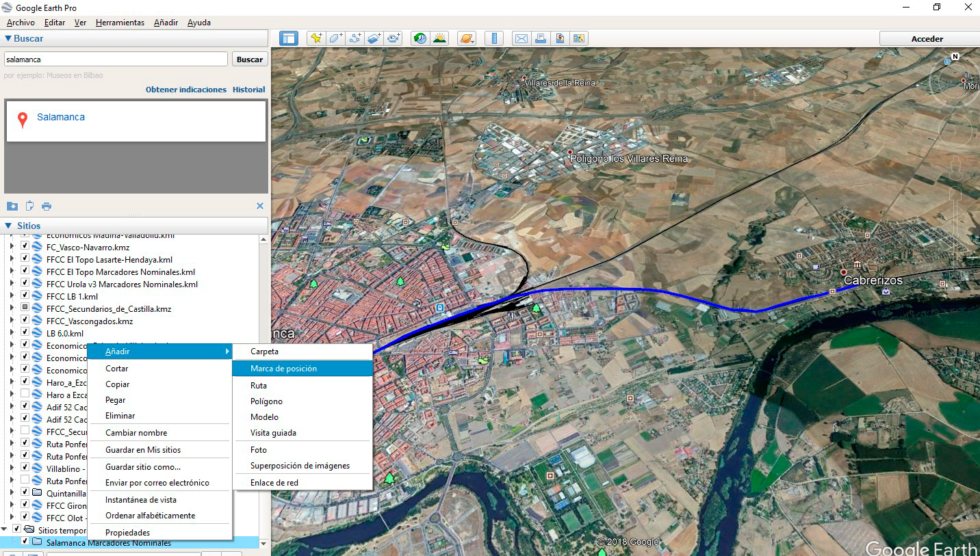Choose Carpeta from the Añadir submenu
The height and width of the screenshot is (556, 980).
[302, 352]
